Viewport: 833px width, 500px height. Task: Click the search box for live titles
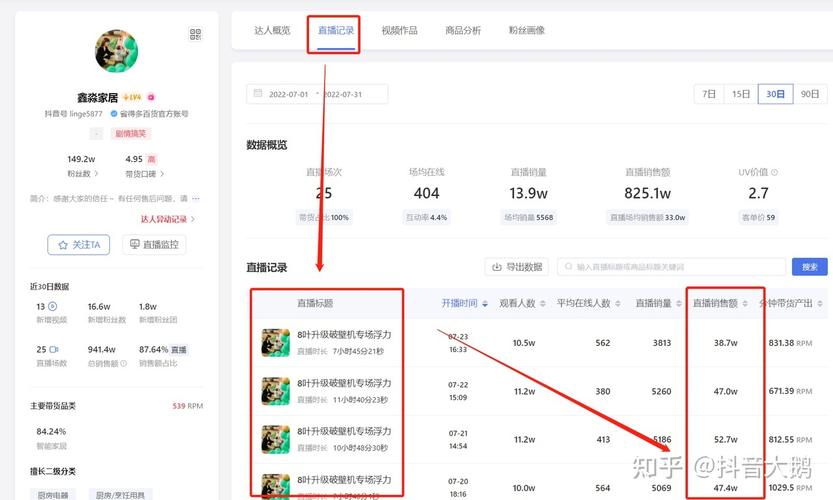[x=672, y=267]
